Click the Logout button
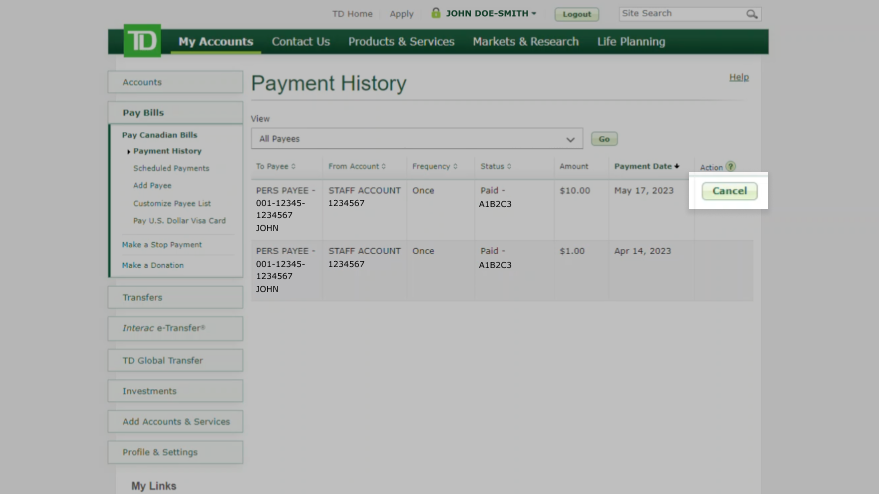Viewport: 879px width, 494px height. [577, 14]
